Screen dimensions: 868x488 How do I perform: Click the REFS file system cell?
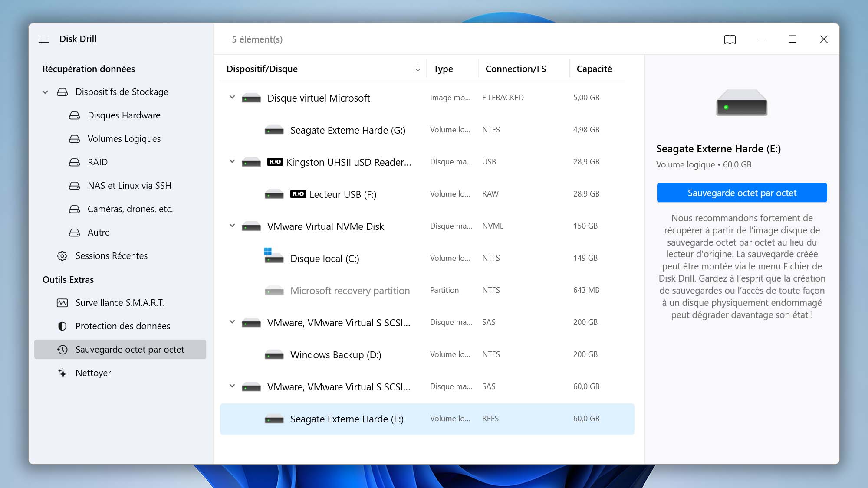click(490, 419)
